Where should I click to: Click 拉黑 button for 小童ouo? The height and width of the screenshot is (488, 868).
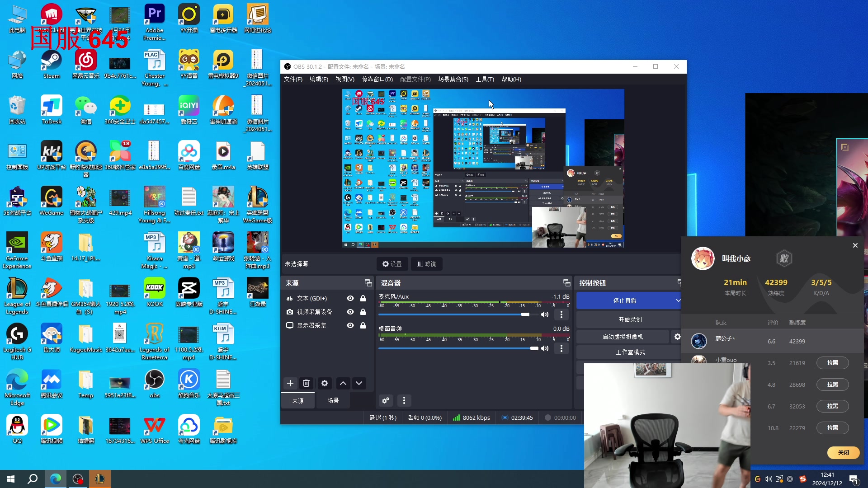[832, 363]
